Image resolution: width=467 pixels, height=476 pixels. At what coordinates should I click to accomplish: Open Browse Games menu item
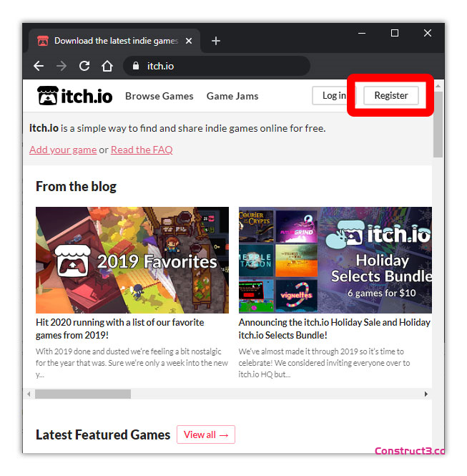[x=159, y=96]
